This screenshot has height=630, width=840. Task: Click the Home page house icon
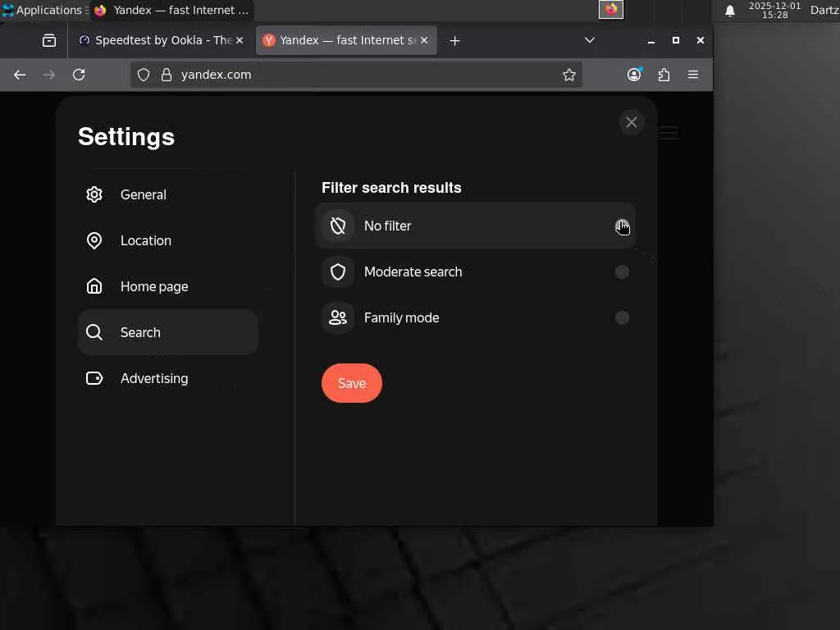pos(94,286)
